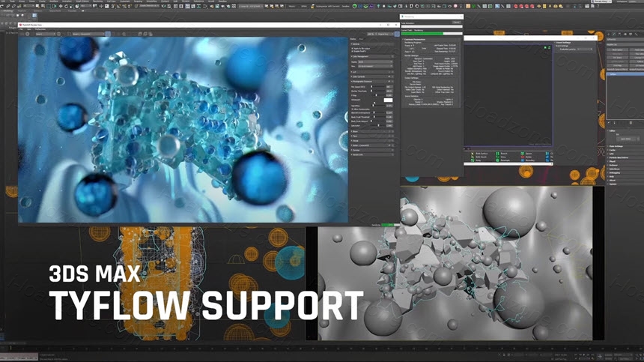
Task: Select the Branch operator in tyFlow editor
Action: (x=502, y=153)
